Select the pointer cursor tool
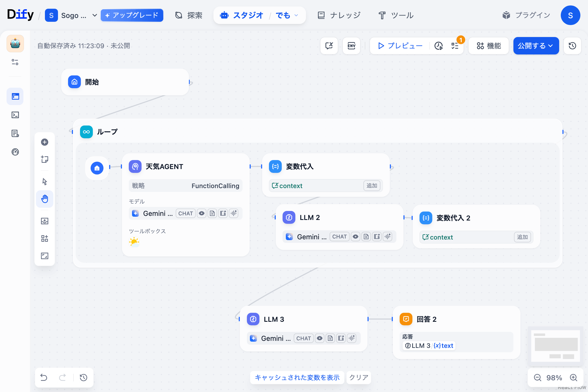 45,181
